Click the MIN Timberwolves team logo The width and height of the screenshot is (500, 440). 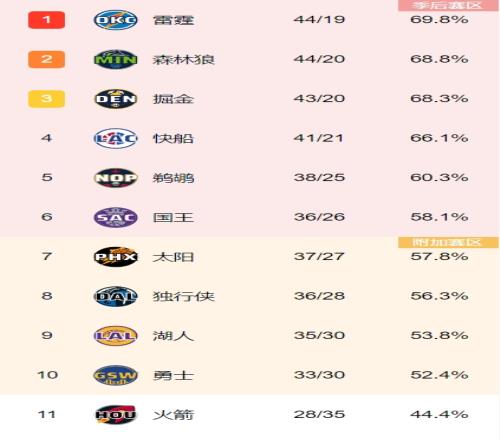(115, 59)
